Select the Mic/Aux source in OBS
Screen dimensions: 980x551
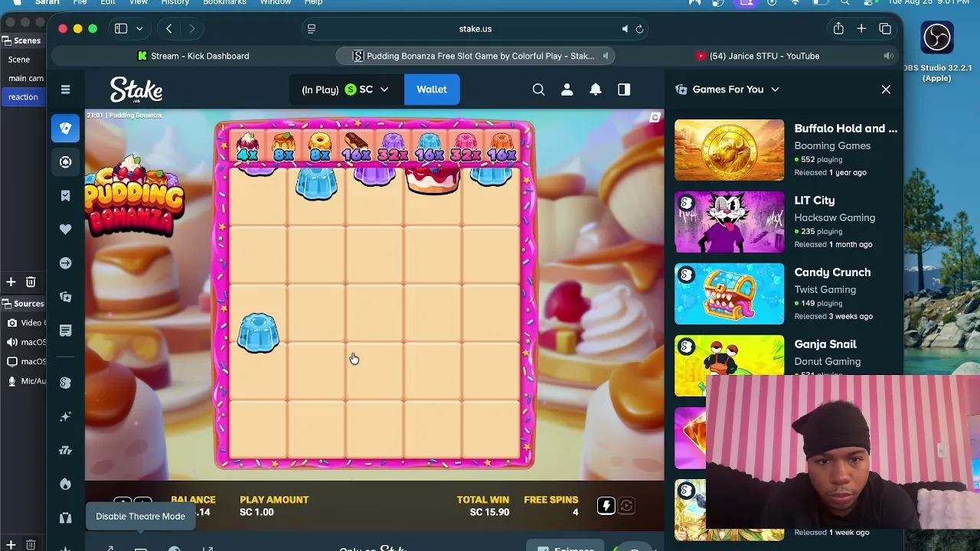(27, 381)
